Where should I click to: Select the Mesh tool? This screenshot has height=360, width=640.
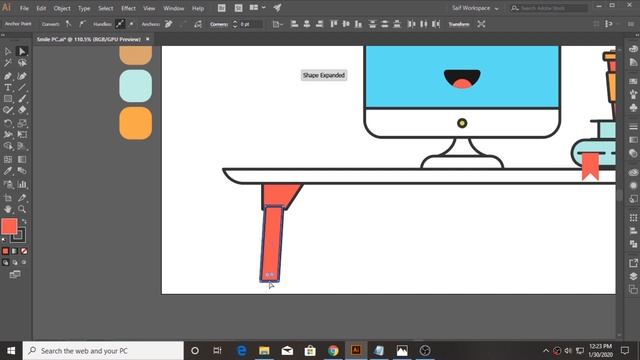8,160
